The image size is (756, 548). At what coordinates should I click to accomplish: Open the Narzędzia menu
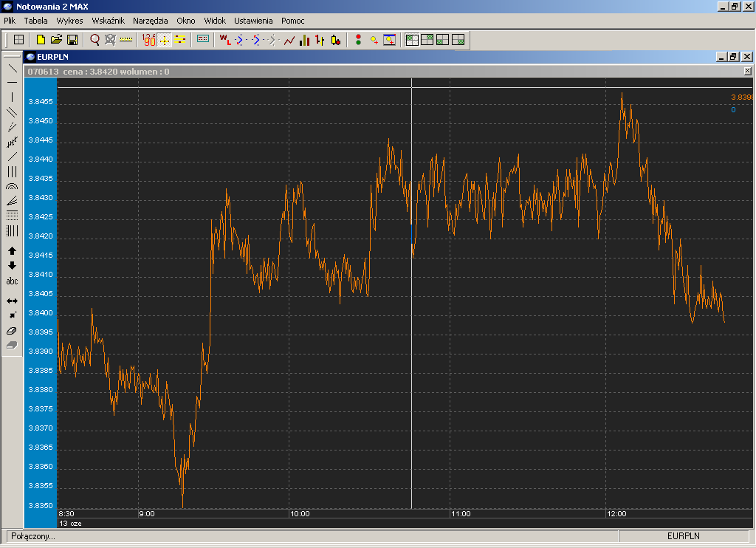(x=151, y=21)
